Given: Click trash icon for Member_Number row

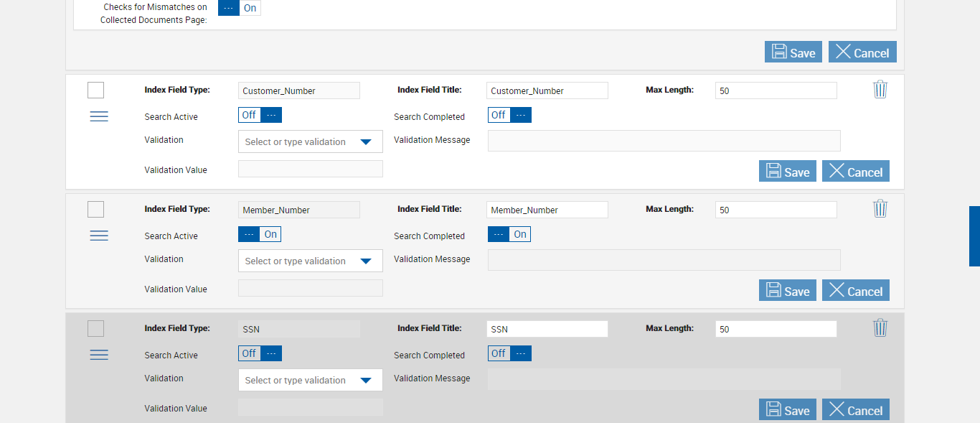Looking at the screenshot, I should point(880,209).
